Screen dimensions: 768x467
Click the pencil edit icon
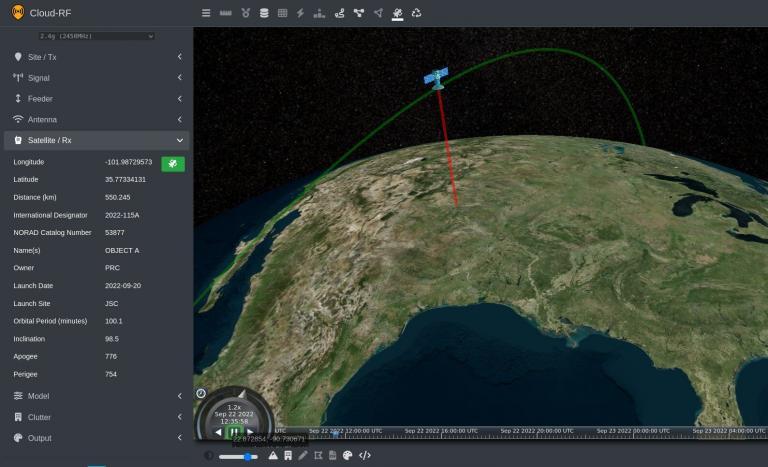click(303, 455)
